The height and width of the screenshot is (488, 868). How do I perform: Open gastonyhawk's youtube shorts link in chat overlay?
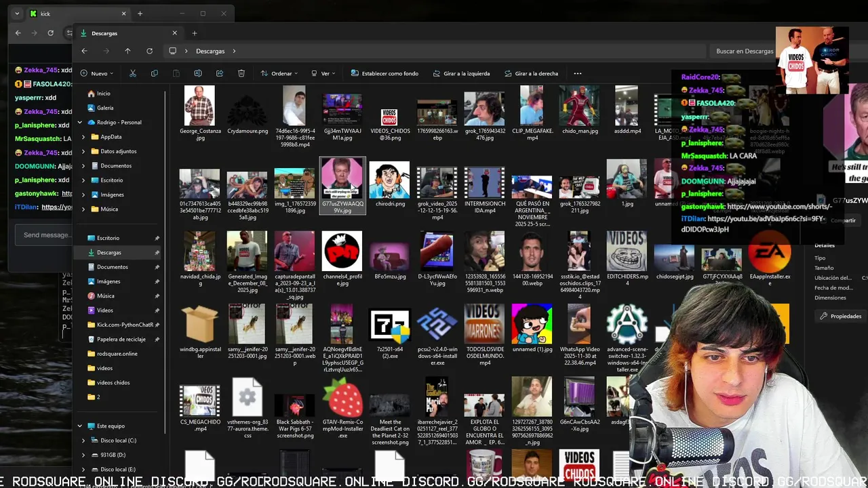coord(778,206)
